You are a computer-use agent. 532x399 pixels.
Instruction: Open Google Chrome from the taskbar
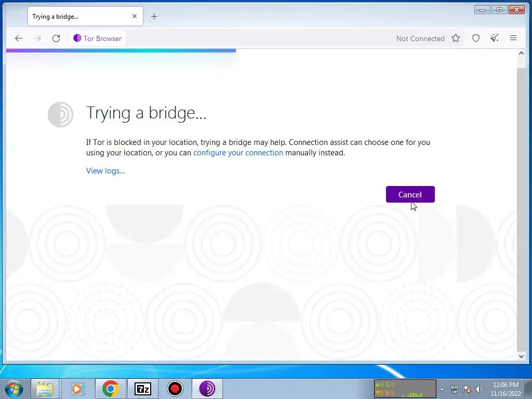pyautogui.click(x=110, y=389)
